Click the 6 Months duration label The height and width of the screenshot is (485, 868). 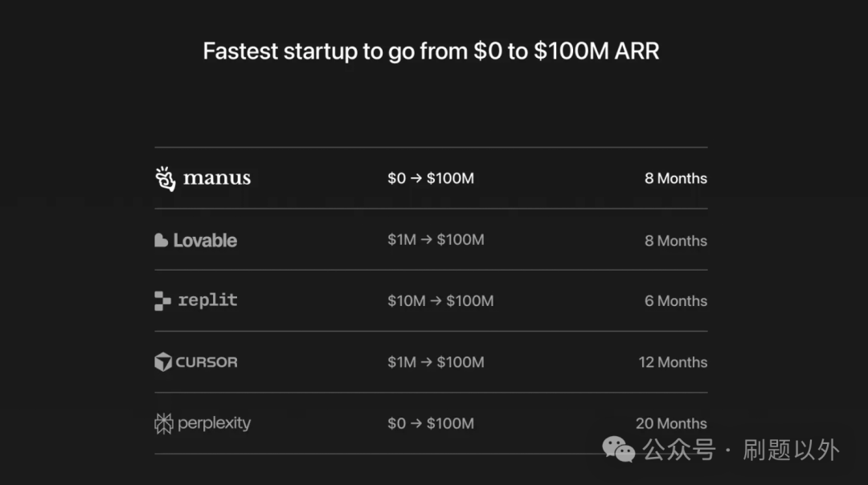[676, 301]
